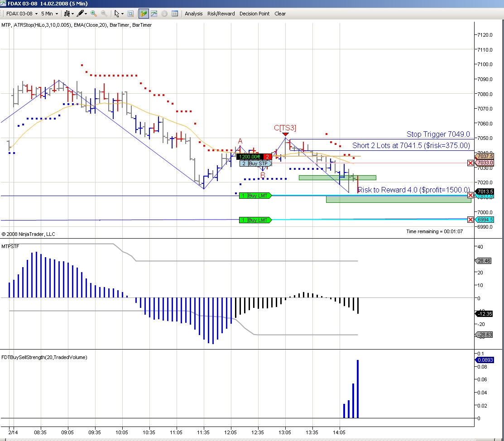Image resolution: width=504 pixels, height=441 pixels.
Task: Click the 28.46 upper band value marker
Action: (484, 261)
